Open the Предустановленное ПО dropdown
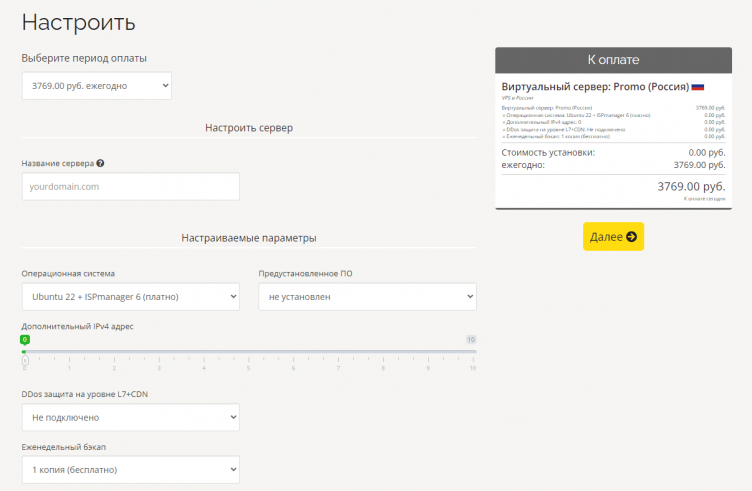Screen dimensions: 752x491 [x=367, y=297]
